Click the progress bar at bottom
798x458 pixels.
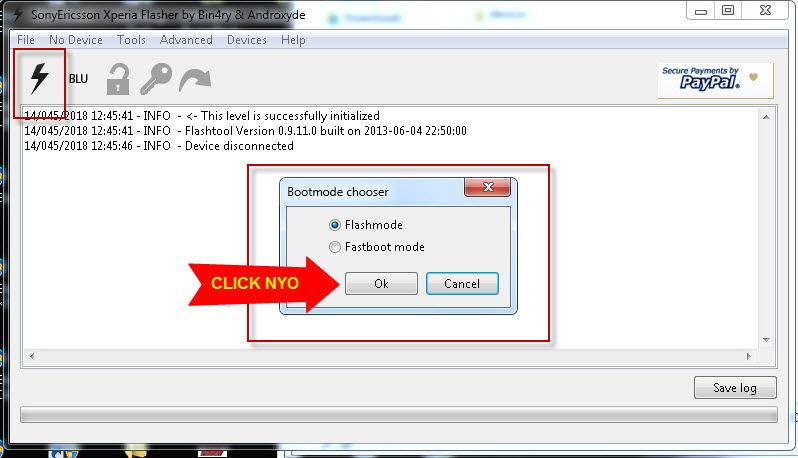tap(398, 414)
